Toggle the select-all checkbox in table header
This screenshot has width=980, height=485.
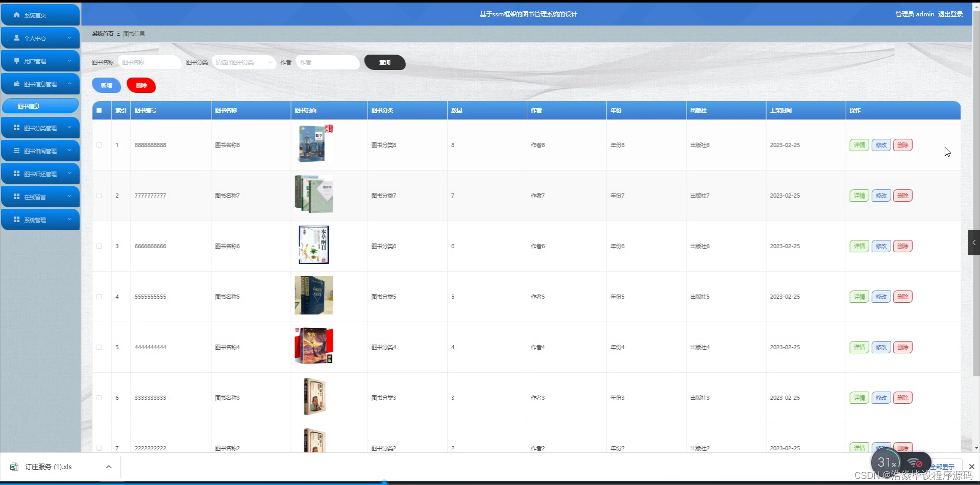tap(99, 110)
